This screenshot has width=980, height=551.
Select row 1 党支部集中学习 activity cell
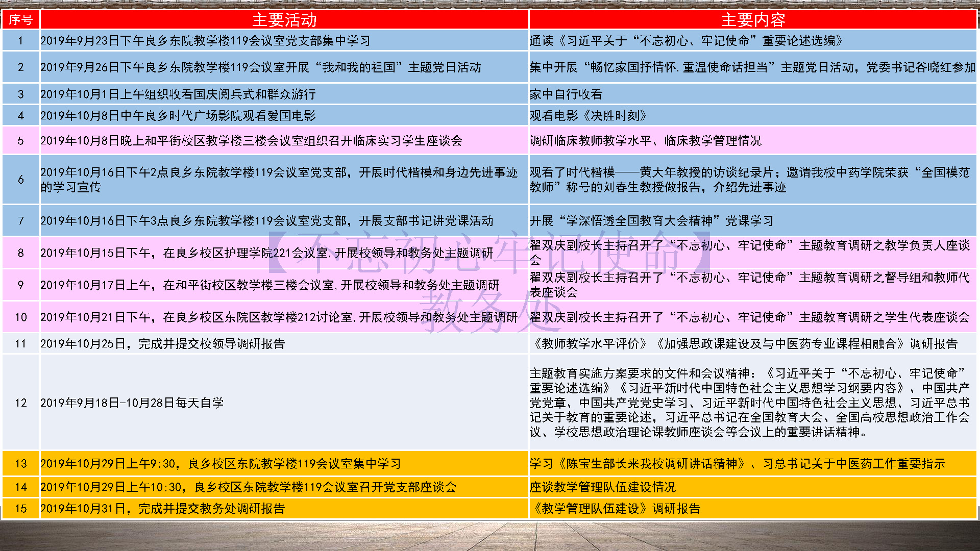tap(205, 41)
